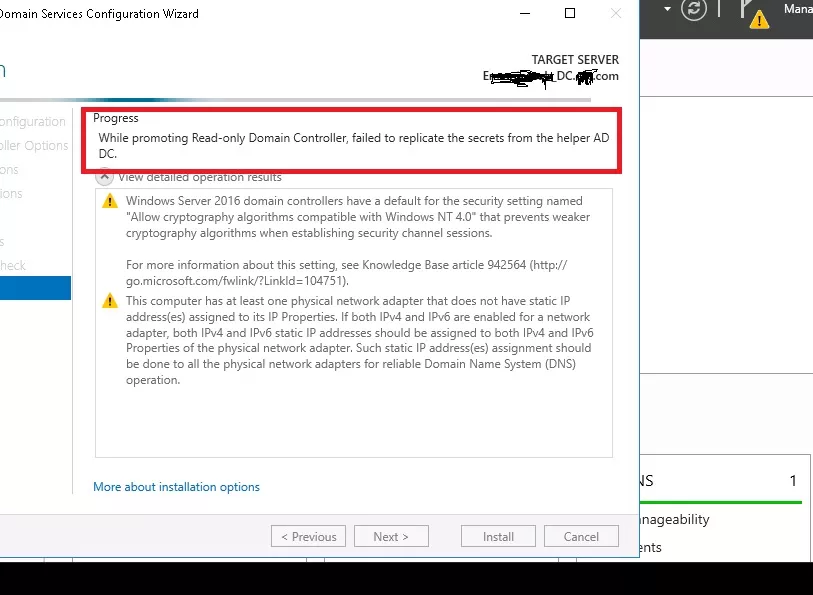Open the More about installation options link

point(176,487)
